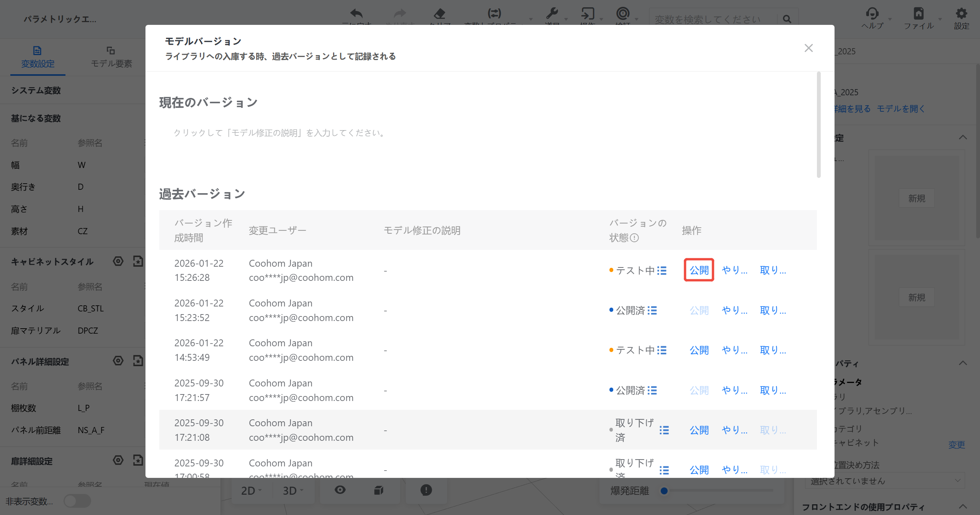Open the list icon for the 17:21:08 version
Screen dimensions: 980x515
click(664, 430)
